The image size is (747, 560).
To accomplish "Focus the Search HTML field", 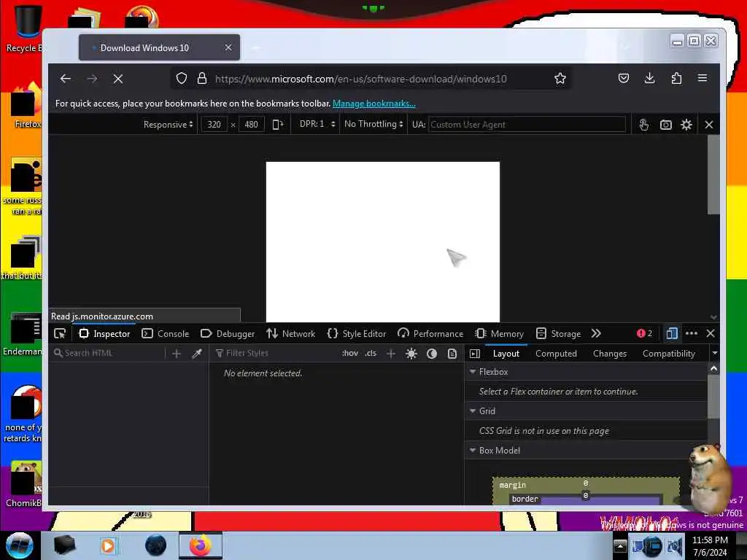I will [x=109, y=354].
